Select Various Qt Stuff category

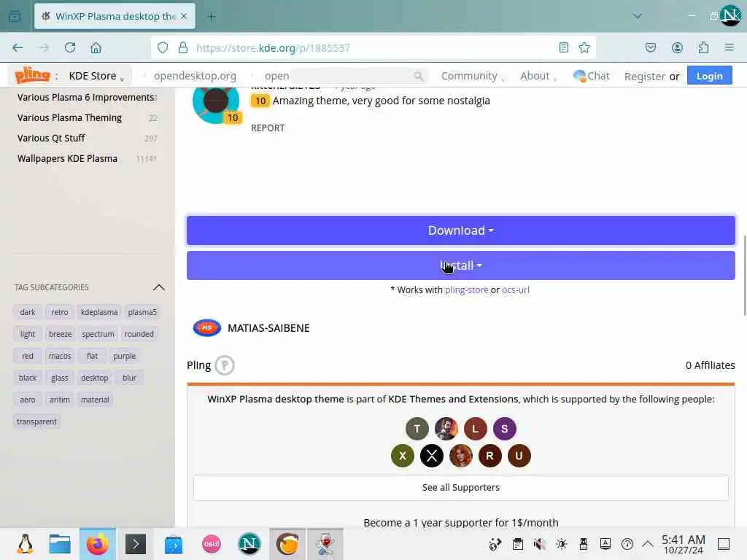pos(51,138)
